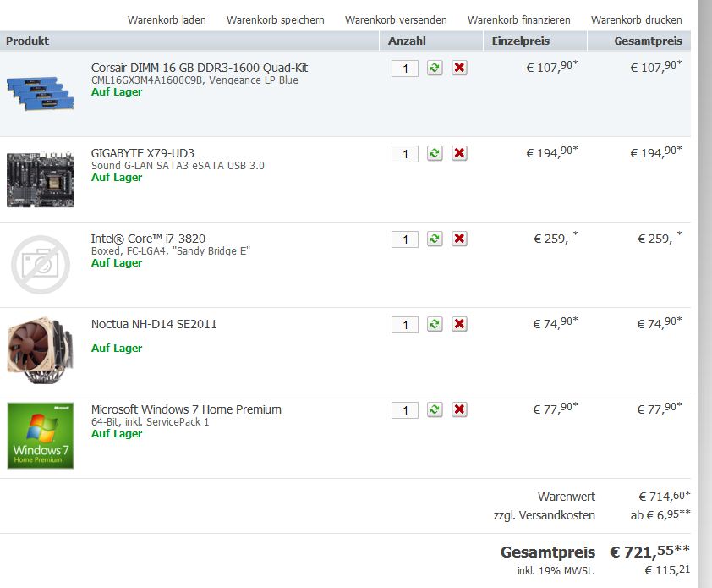Click Warenkorb speichern link
Screen dimensions: 712x588
276,20
